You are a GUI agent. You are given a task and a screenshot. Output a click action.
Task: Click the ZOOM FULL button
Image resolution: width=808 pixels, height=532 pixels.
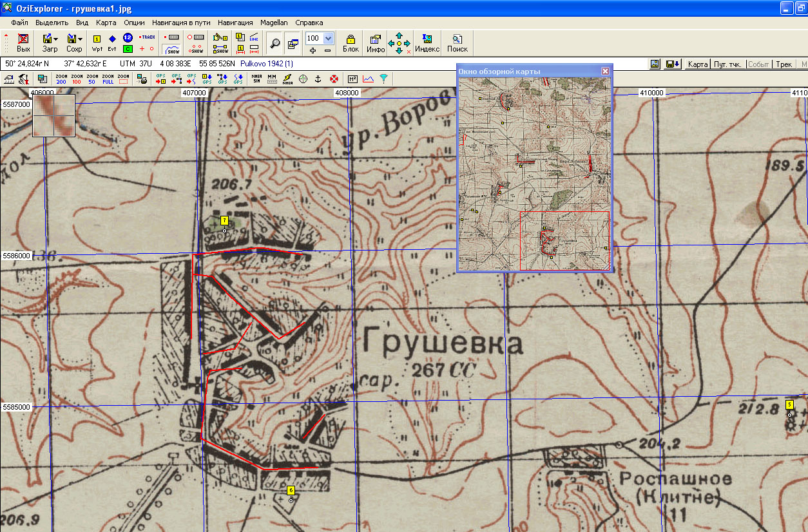click(x=108, y=79)
